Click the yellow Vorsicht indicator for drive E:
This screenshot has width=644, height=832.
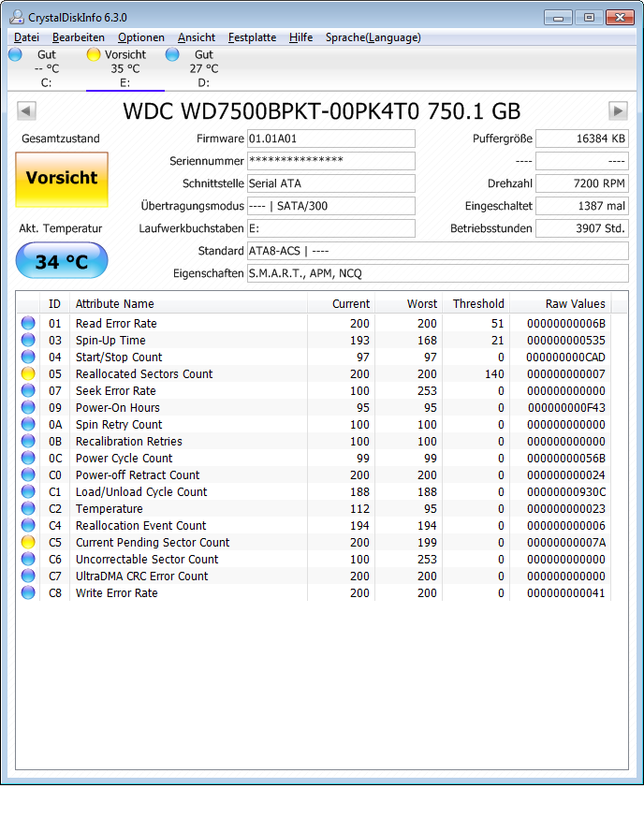click(x=94, y=54)
